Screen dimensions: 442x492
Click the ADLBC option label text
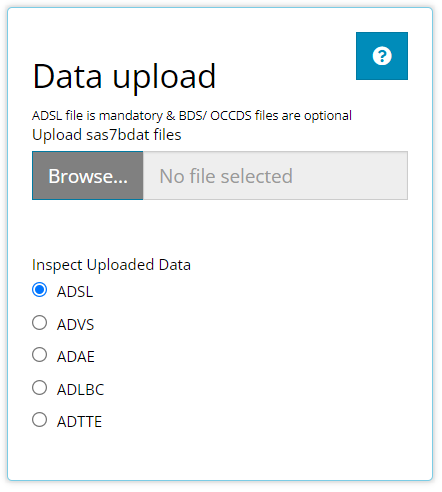(x=81, y=390)
